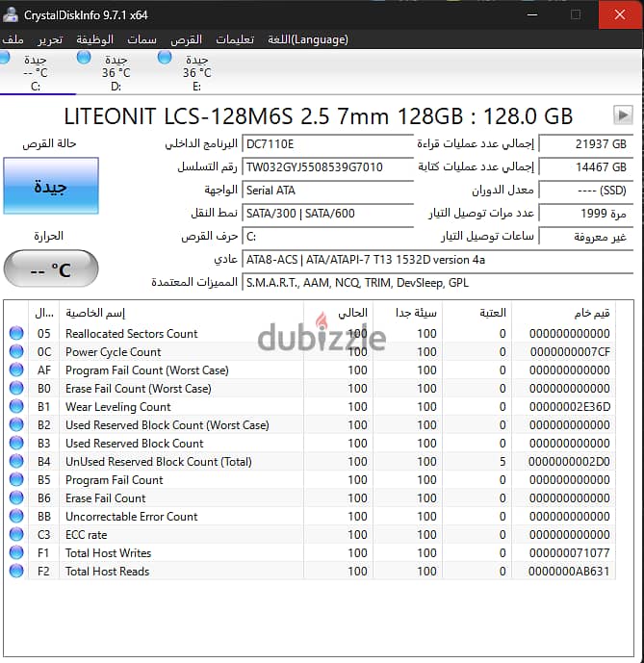The width and height of the screenshot is (644, 663).
Task: Click the إسم الخاصية attribute name column header
Action: [x=181, y=313]
